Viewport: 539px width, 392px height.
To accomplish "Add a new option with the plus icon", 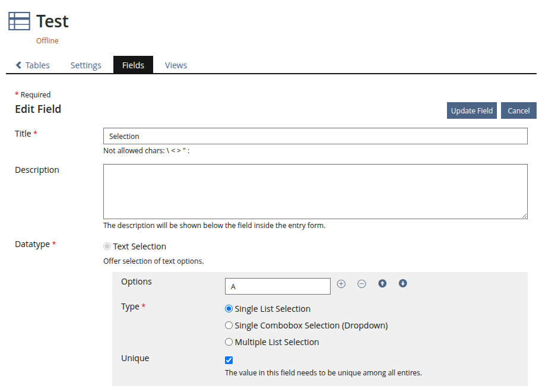I will pos(341,284).
